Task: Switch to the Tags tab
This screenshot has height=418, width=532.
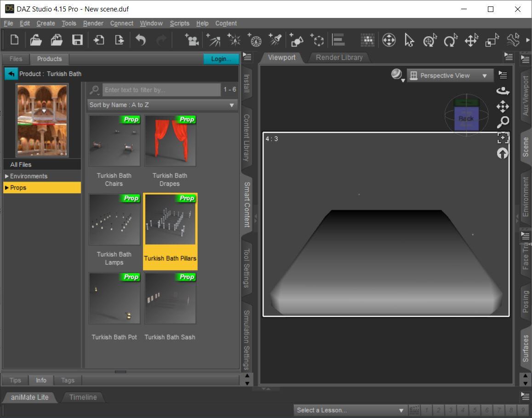Action: point(68,380)
